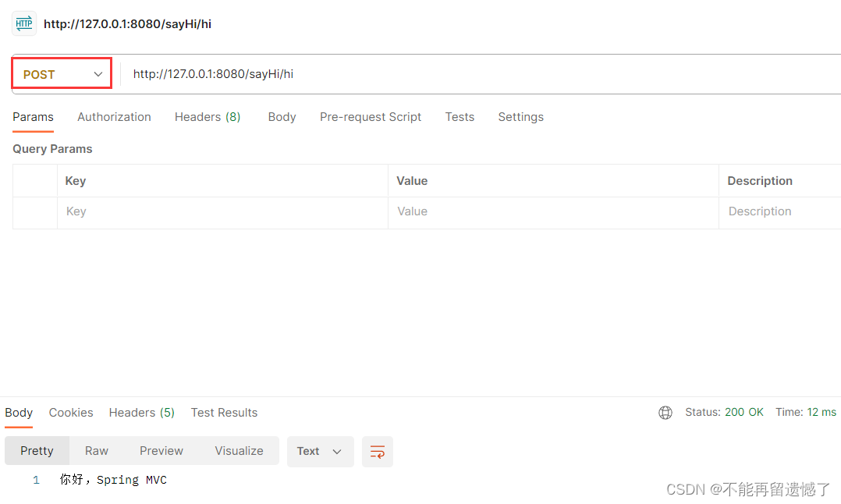The height and width of the screenshot is (504, 841).
Task: Click the response text '你好，Spring MVC'
Action: [x=113, y=480]
